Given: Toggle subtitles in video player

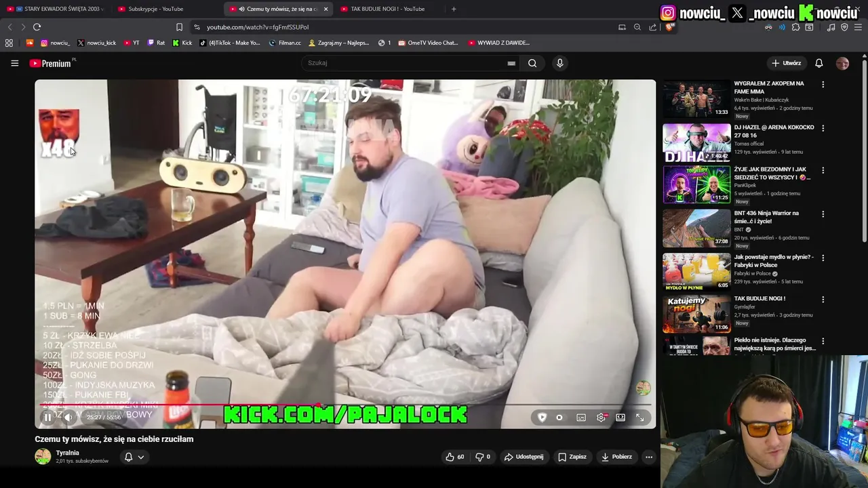Looking at the screenshot, I should pyautogui.click(x=581, y=418).
